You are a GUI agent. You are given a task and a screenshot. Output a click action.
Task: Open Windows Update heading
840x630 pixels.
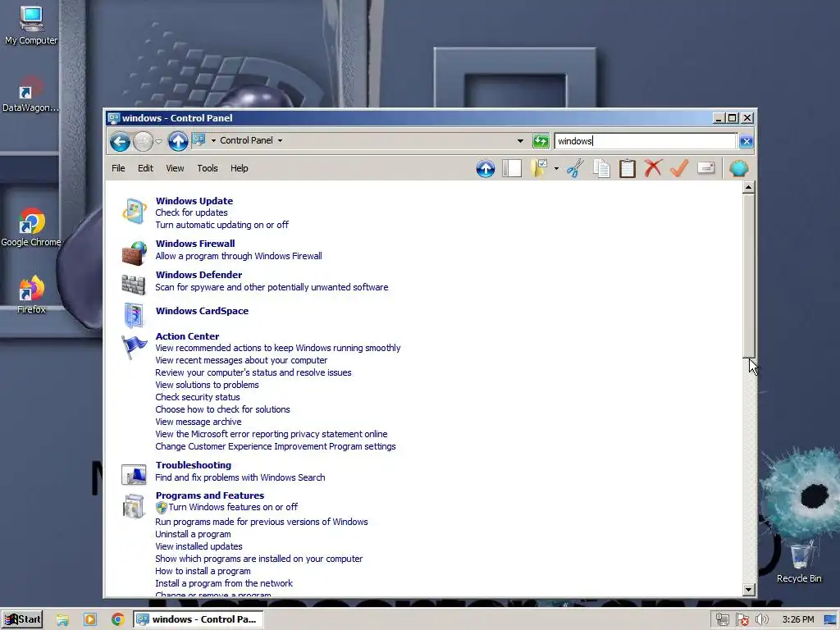194,201
